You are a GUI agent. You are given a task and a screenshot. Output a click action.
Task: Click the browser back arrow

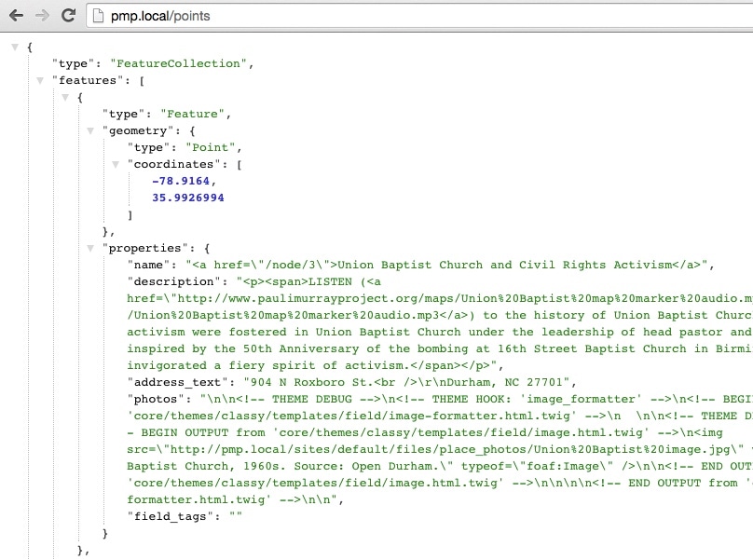point(17,16)
